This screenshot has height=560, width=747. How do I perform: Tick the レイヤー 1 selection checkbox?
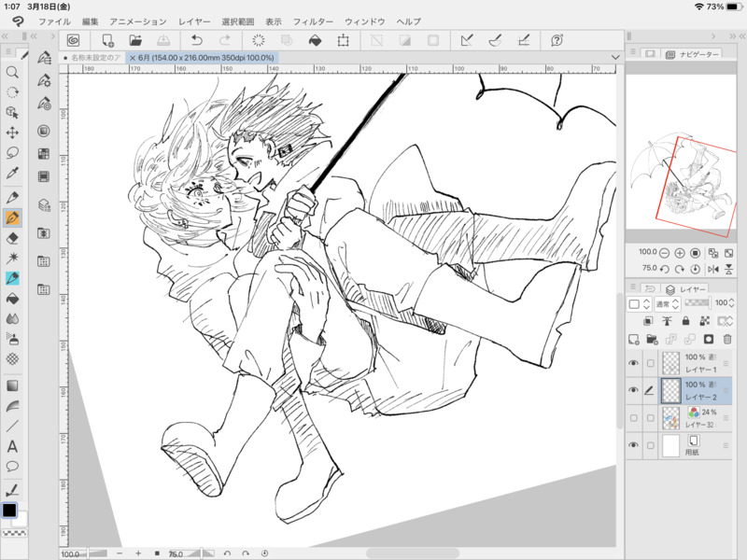pyautogui.click(x=650, y=363)
